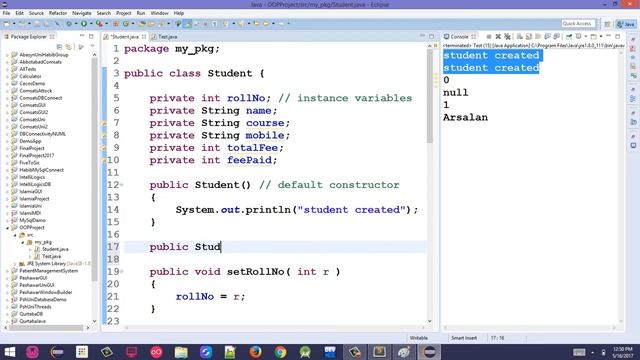Open the File menu

(6, 13)
